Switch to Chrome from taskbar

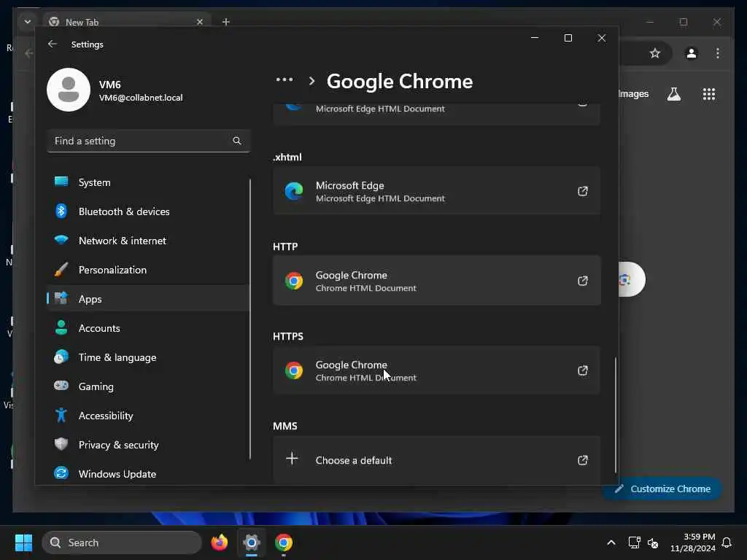pos(284,542)
